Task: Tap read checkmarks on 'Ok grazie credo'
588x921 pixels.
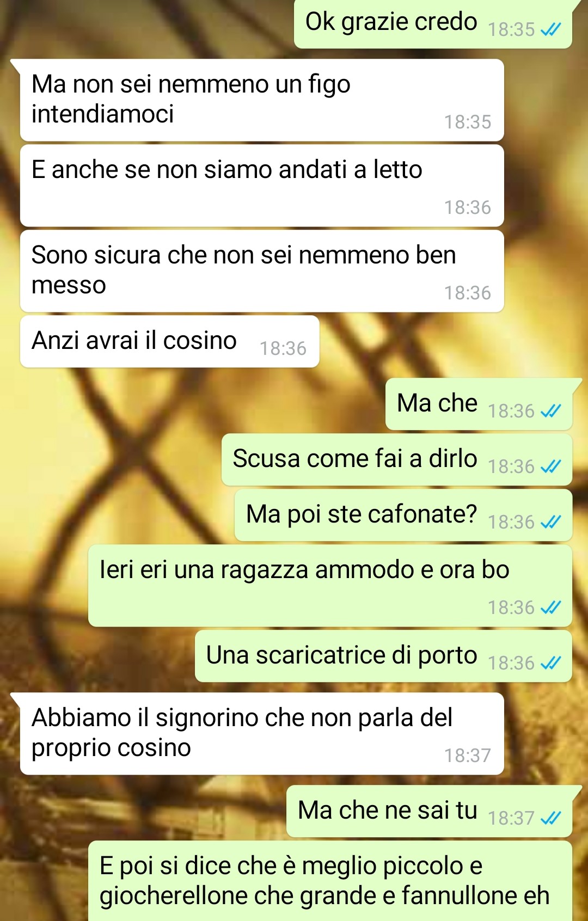Action: coord(550,29)
